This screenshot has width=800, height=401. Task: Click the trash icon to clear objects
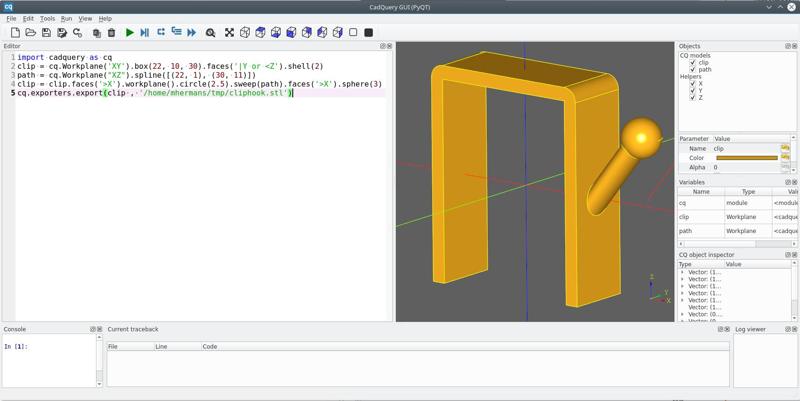point(111,33)
